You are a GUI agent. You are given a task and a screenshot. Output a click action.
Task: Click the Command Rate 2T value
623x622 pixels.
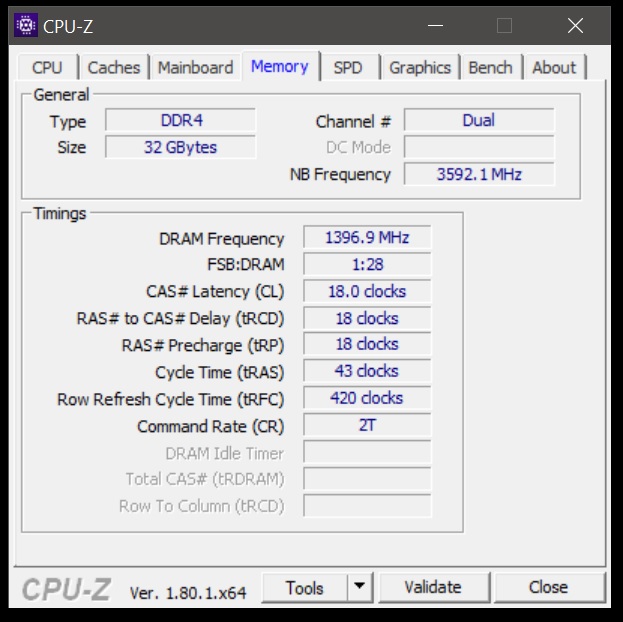click(367, 425)
